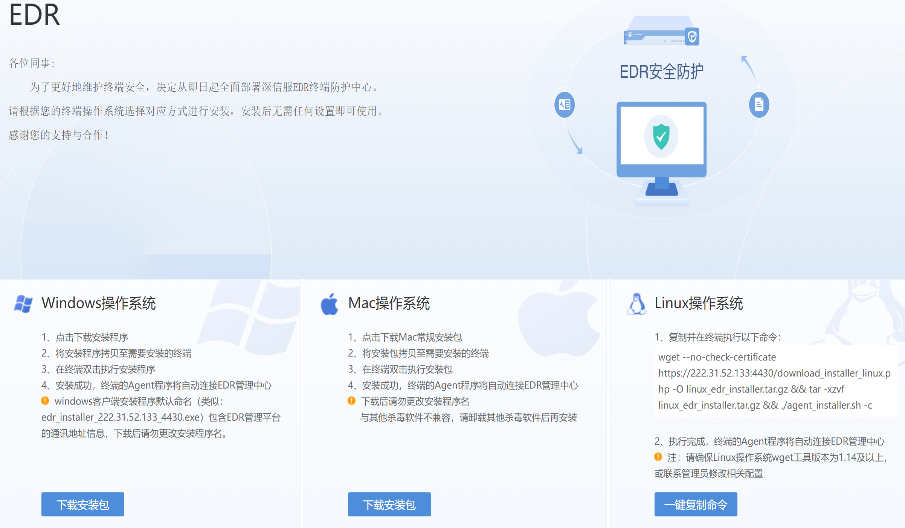905x528 pixels.
Task: Click the Windows操作系统 heading
Action: (98, 304)
